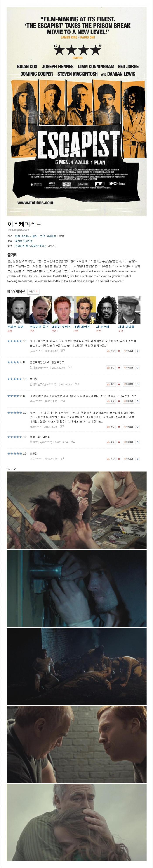Open the 더보기 button next to 배우/제작진
This screenshot has width=153, height=868.
pos(33,291)
